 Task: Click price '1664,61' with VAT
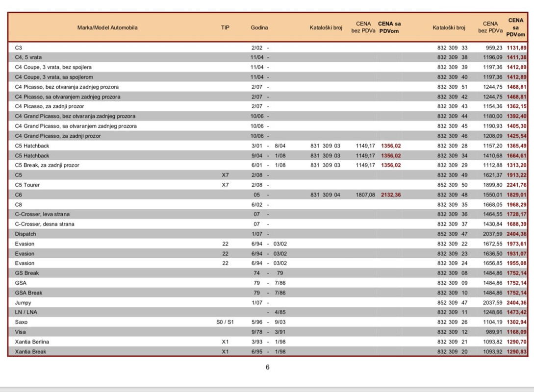point(516,155)
